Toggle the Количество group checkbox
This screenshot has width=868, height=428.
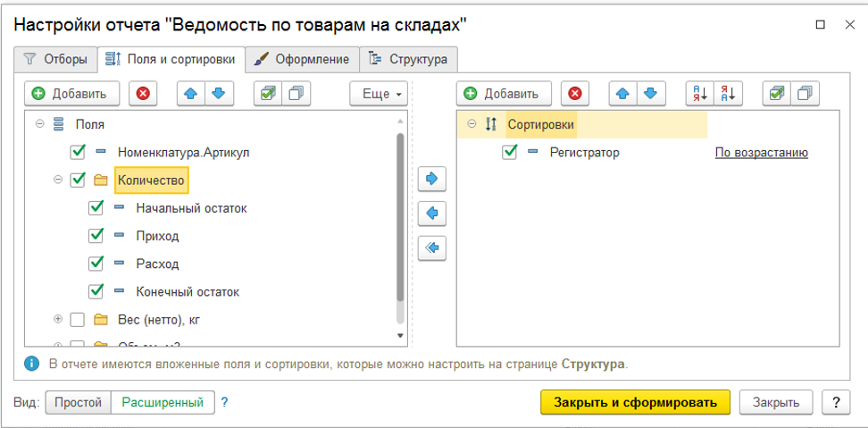point(78,180)
